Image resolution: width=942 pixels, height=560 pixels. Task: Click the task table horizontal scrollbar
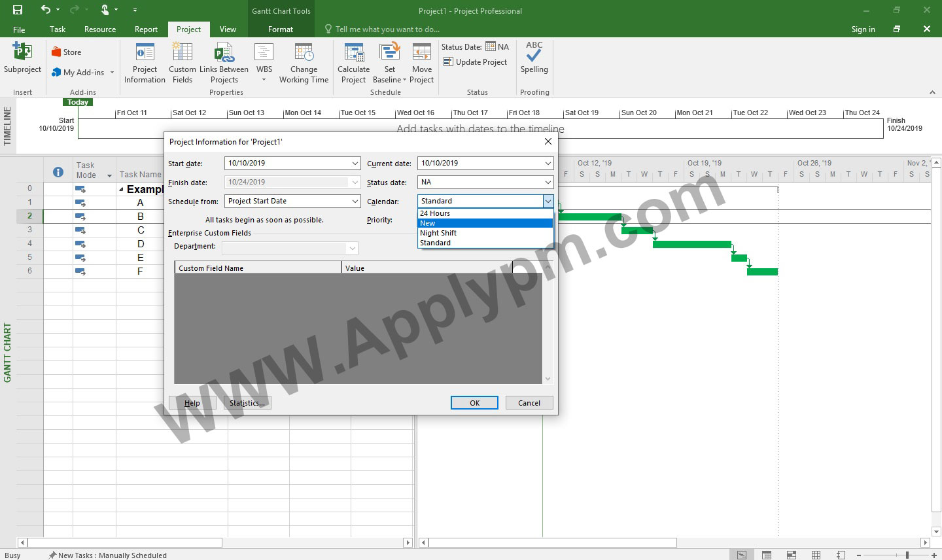click(x=125, y=542)
